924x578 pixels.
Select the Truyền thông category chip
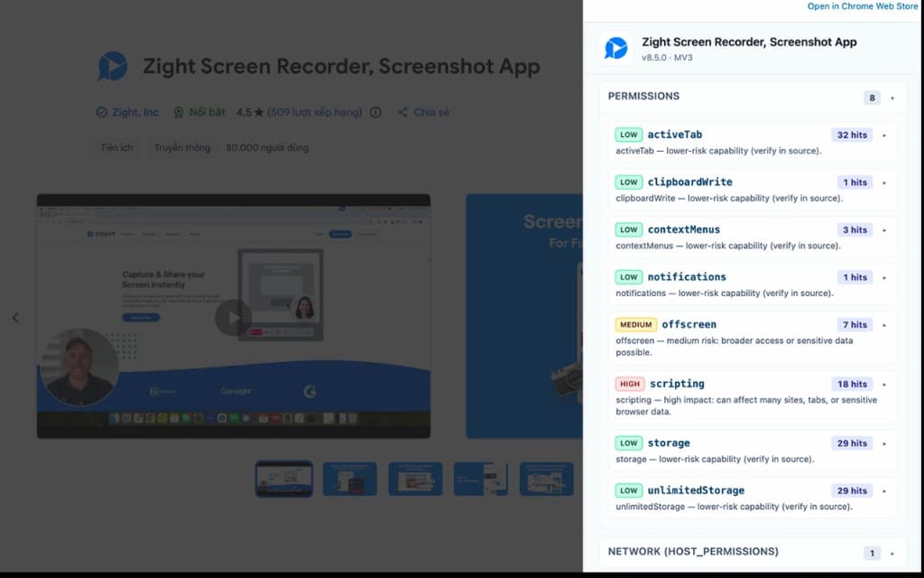click(181, 147)
